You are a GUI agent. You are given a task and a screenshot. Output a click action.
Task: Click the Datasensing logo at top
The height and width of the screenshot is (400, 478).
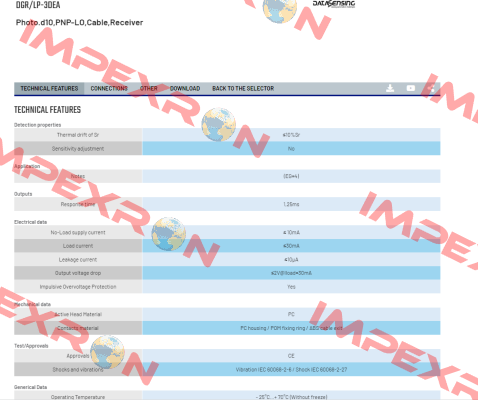click(334, 4)
